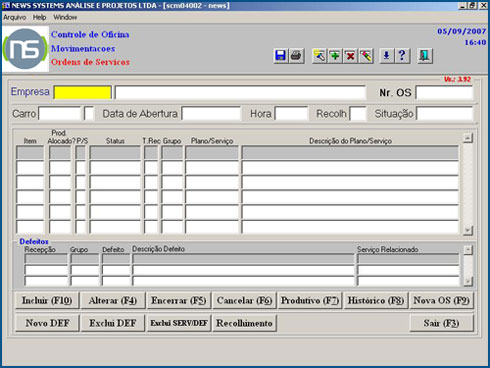Click the red X delete record icon
The height and width of the screenshot is (368, 490).
click(x=350, y=56)
